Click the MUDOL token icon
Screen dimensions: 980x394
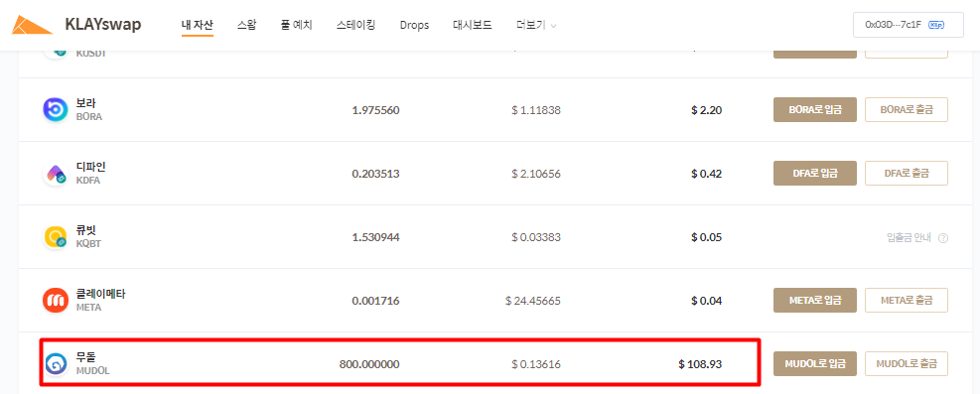pos(55,364)
